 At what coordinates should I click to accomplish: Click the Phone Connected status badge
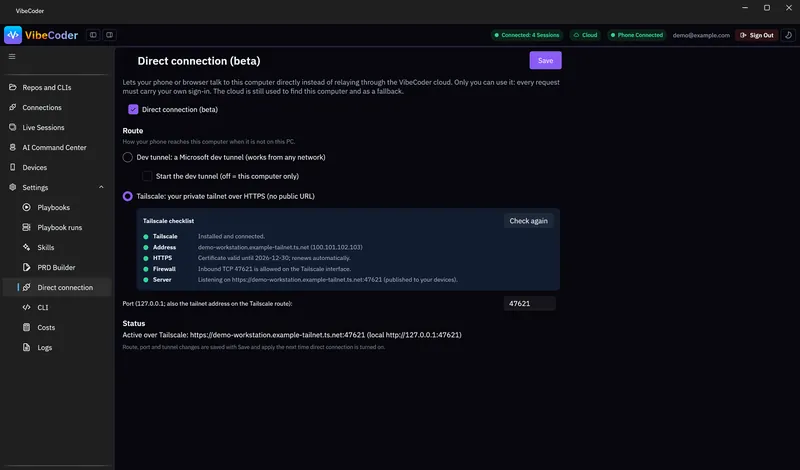[x=636, y=35]
